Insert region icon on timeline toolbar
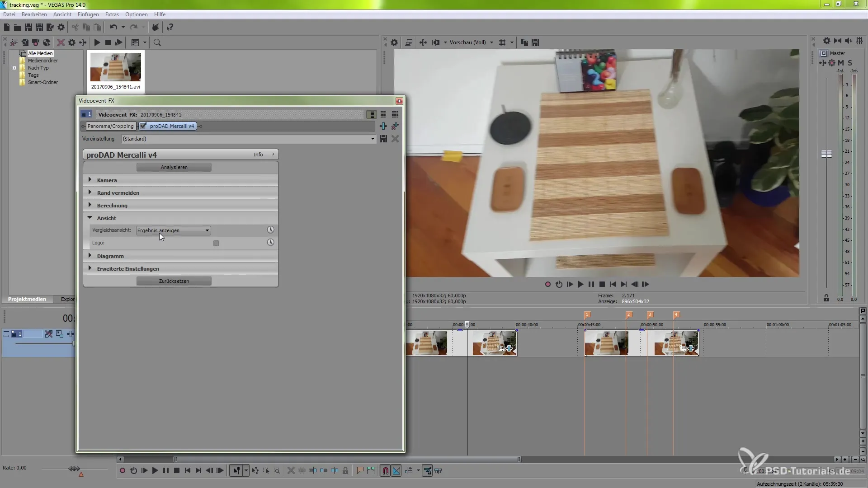The width and height of the screenshot is (868, 488). tap(371, 471)
